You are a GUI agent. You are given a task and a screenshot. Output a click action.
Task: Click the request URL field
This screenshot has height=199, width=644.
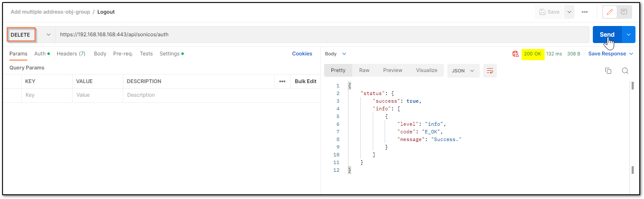322,35
